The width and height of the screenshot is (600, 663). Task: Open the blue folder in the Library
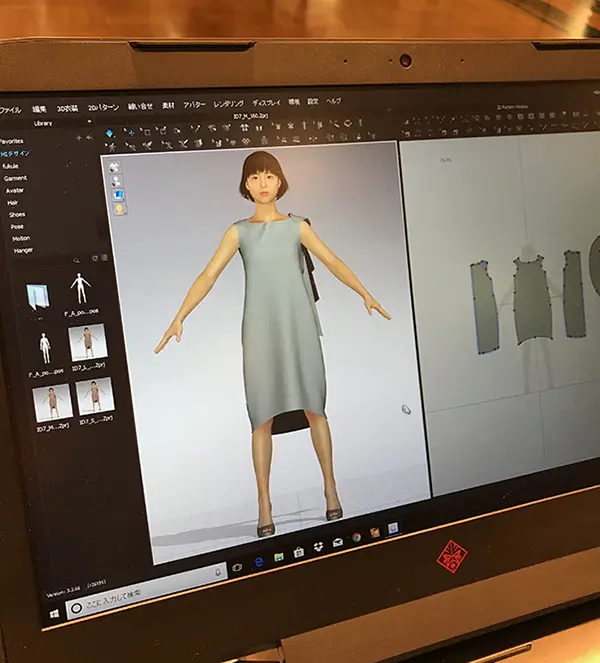point(38,295)
